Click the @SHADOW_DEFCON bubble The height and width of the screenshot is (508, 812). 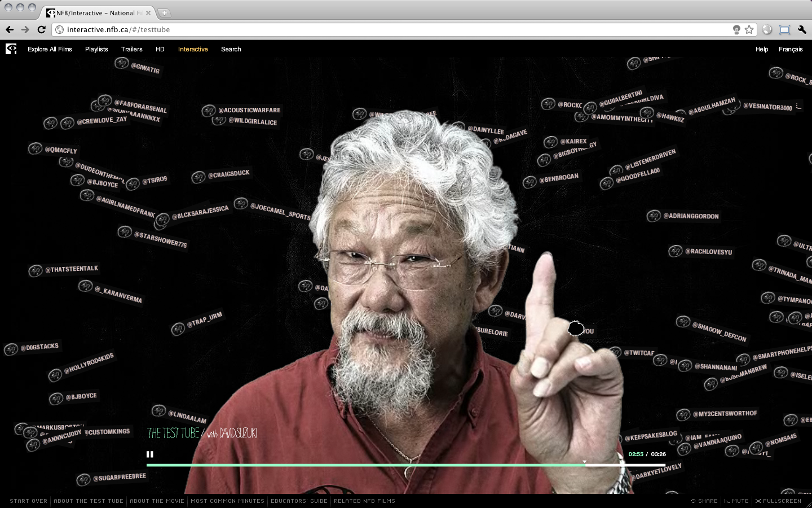point(712,329)
